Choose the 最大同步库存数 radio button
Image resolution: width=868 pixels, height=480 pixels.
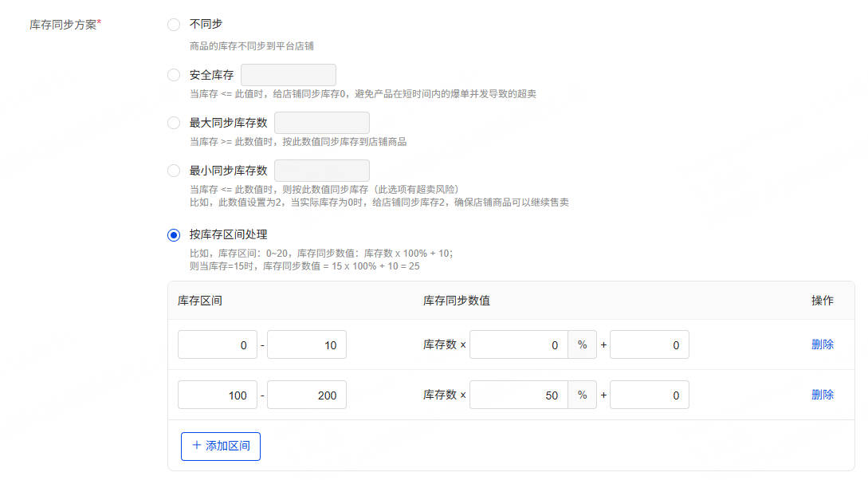pyautogui.click(x=174, y=123)
